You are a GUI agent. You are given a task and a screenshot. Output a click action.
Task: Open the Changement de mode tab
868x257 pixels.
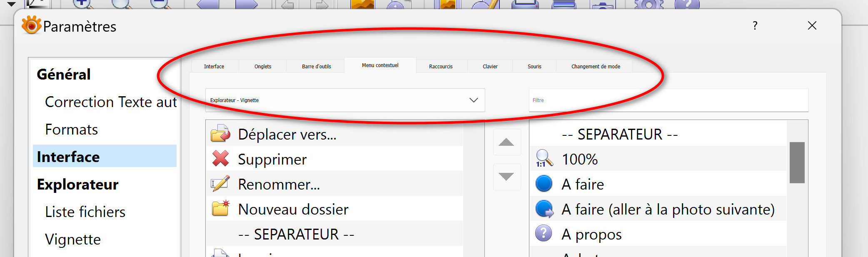click(596, 67)
